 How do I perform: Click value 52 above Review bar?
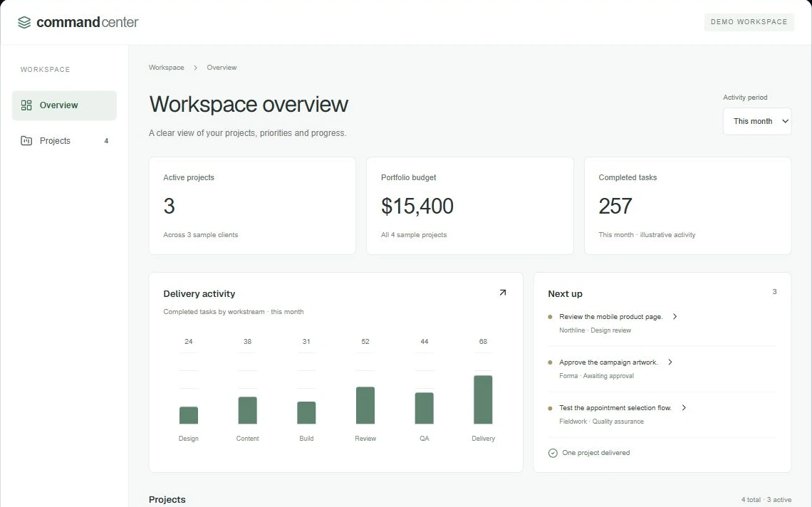(x=365, y=341)
